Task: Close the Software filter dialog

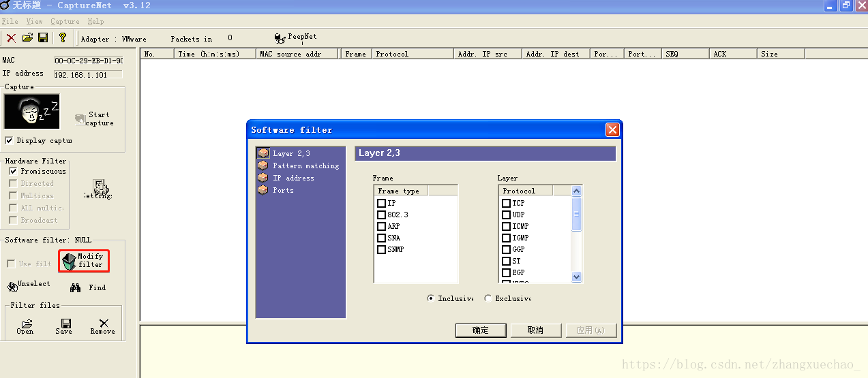Action: pos(612,129)
